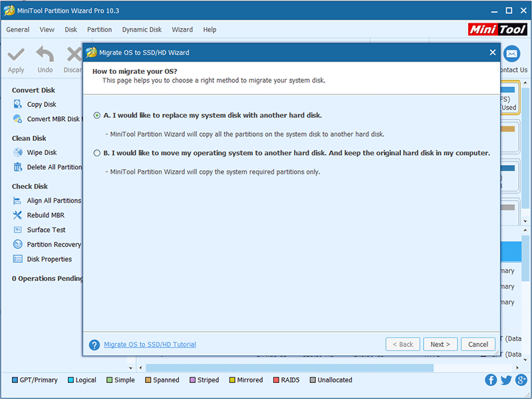Click the Disk Properties icon

[17, 259]
